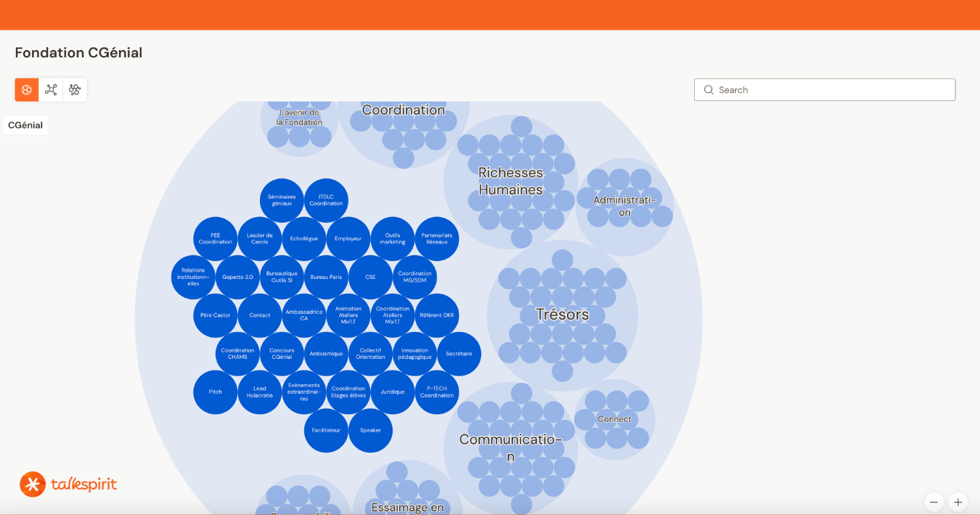Switch to the network graph view icon
This screenshot has width=980, height=515.
[51, 90]
